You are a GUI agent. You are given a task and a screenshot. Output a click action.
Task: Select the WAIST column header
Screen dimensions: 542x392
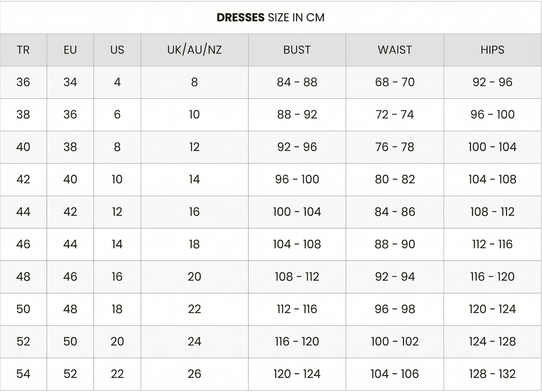tap(395, 50)
